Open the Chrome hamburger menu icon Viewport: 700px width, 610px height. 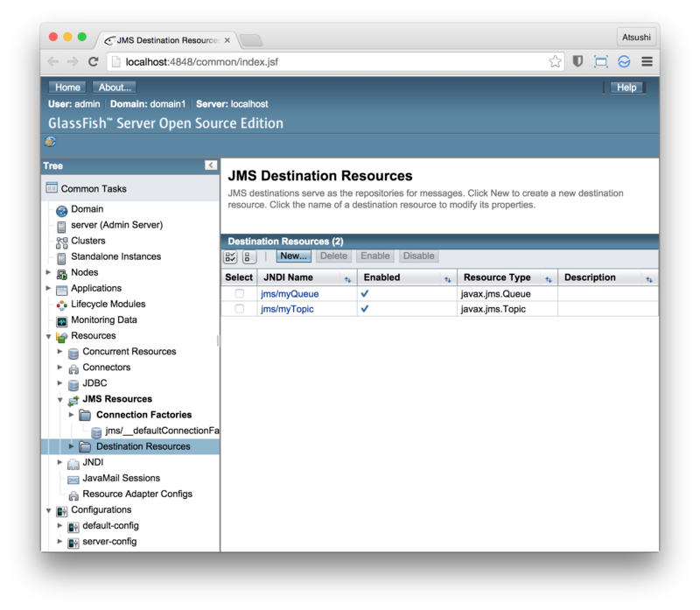(647, 62)
